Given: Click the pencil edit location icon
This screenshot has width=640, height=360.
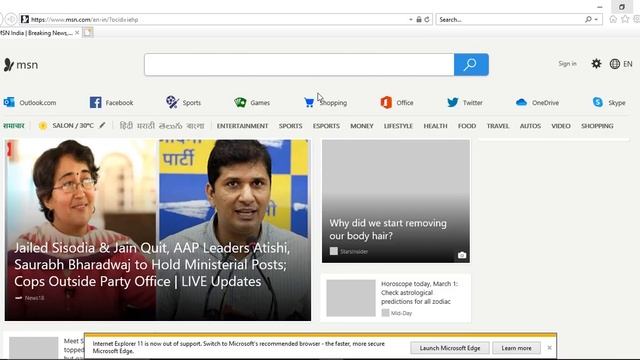Looking at the screenshot, I should point(102,125).
